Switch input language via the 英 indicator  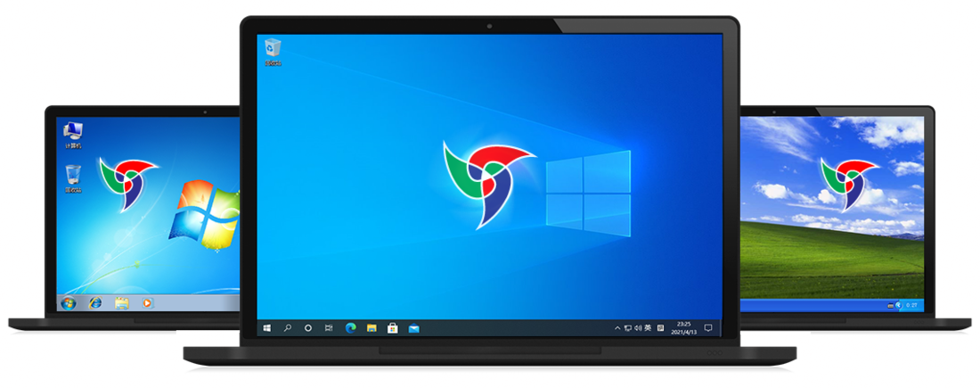[648, 328]
